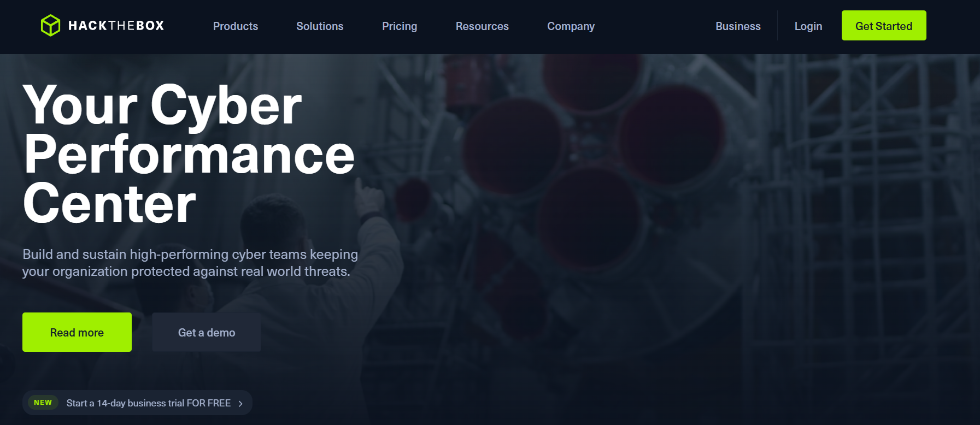Viewport: 980px width, 425px height.
Task: Click the hero subtitle about cyber teams
Action: coord(190,263)
